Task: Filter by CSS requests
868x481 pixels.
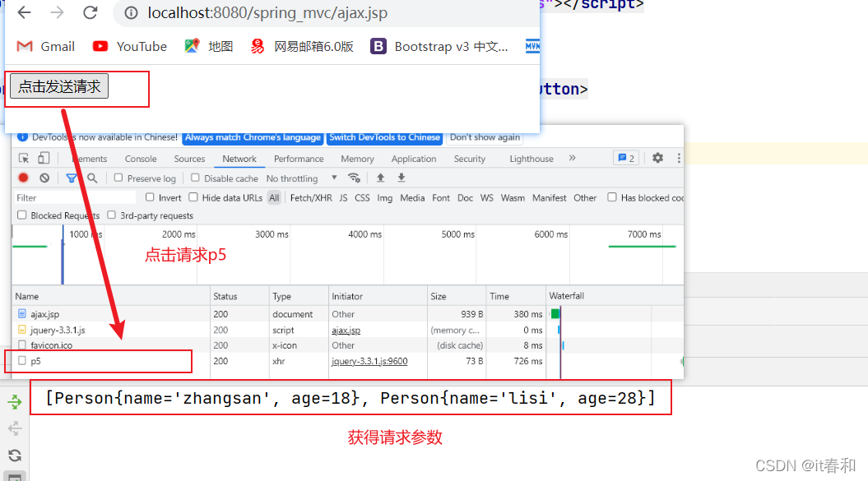Action: (362, 197)
